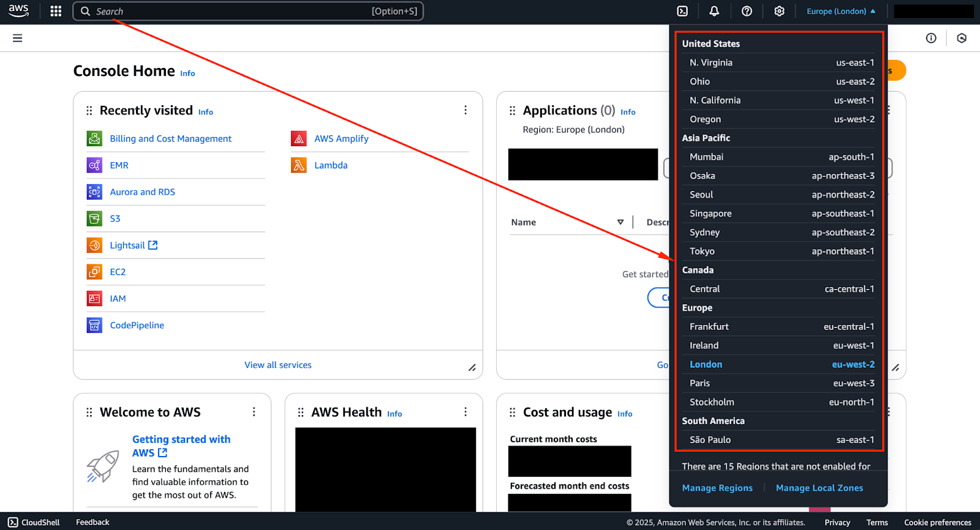
Task: Open the Terms link in footer
Action: click(877, 523)
